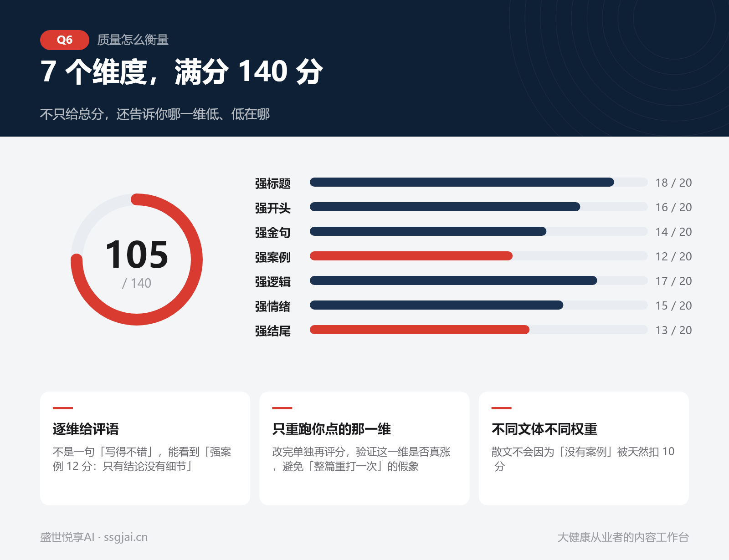The height and width of the screenshot is (560, 729).
Task: Select the 16 / 20 score value
Action: pos(673,207)
